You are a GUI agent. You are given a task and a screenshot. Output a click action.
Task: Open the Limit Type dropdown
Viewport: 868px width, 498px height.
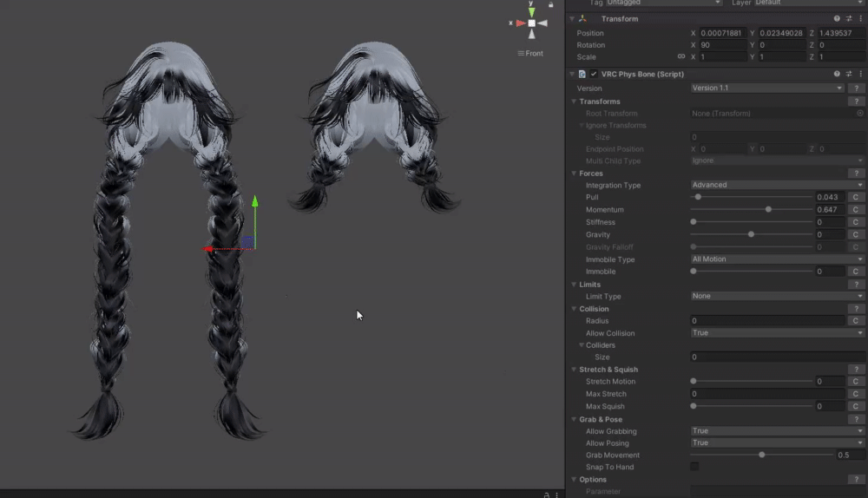(x=777, y=296)
